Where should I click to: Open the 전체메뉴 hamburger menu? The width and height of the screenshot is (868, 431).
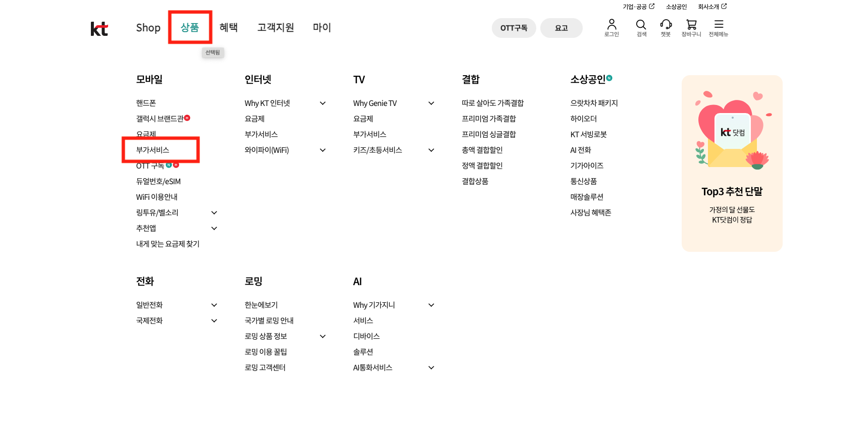tap(719, 28)
